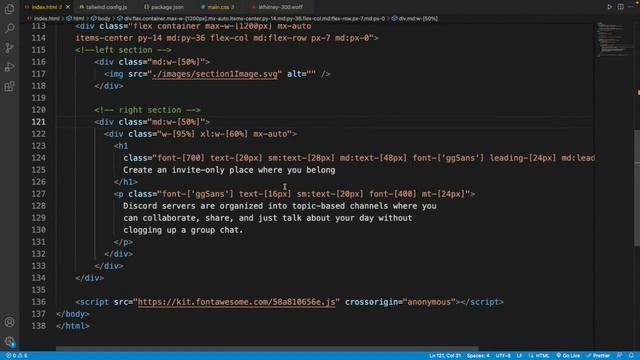The width and height of the screenshot is (640, 360).
Task: Switch to the package.json tab
Action: click(164, 7)
